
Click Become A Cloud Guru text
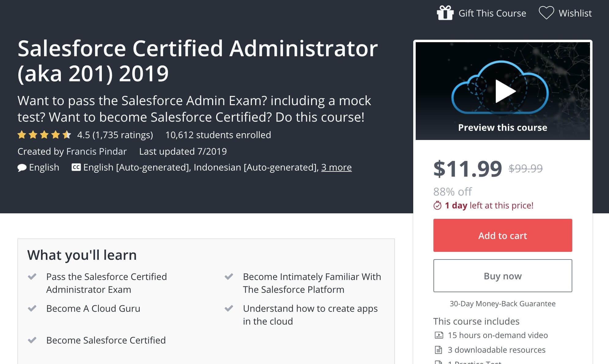click(93, 308)
